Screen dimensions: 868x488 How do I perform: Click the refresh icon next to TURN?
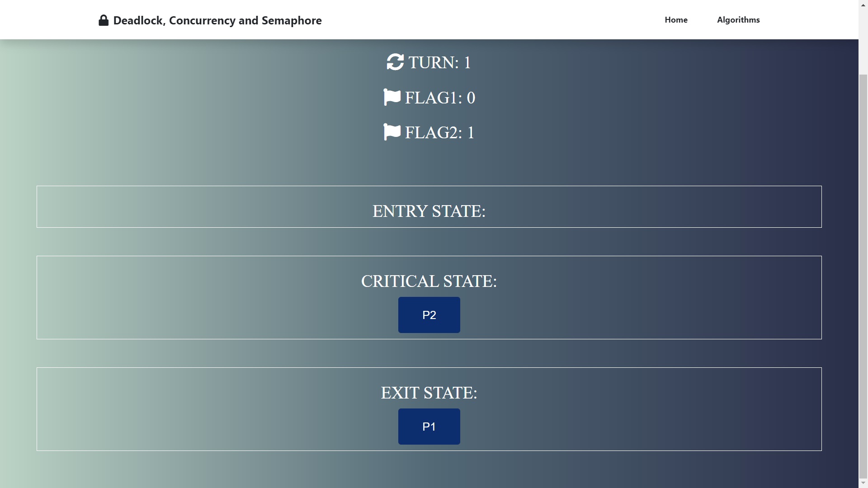[395, 62]
